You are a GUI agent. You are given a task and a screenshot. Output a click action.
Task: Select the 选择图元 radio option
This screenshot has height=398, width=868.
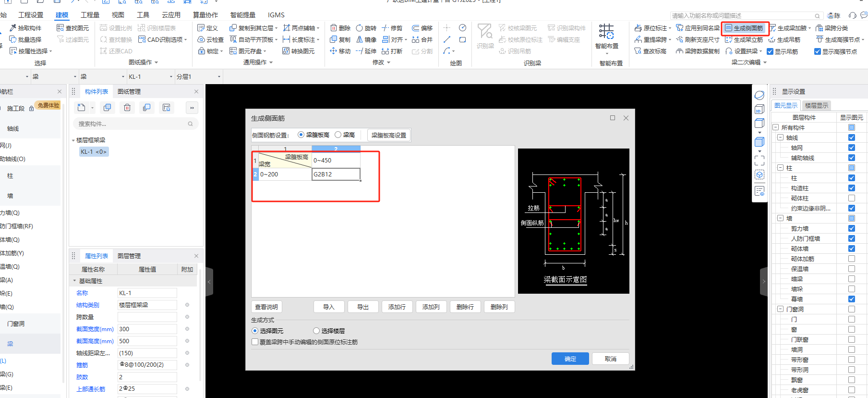tap(255, 331)
